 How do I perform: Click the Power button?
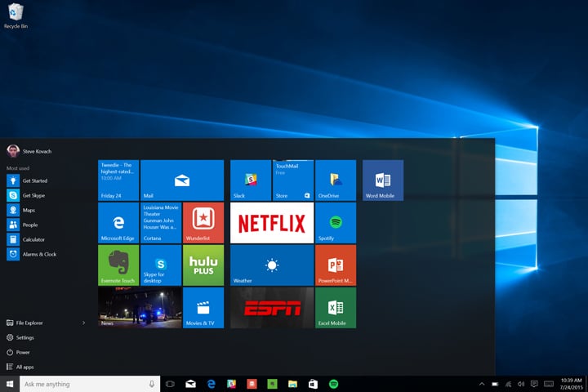click(22, 352)
